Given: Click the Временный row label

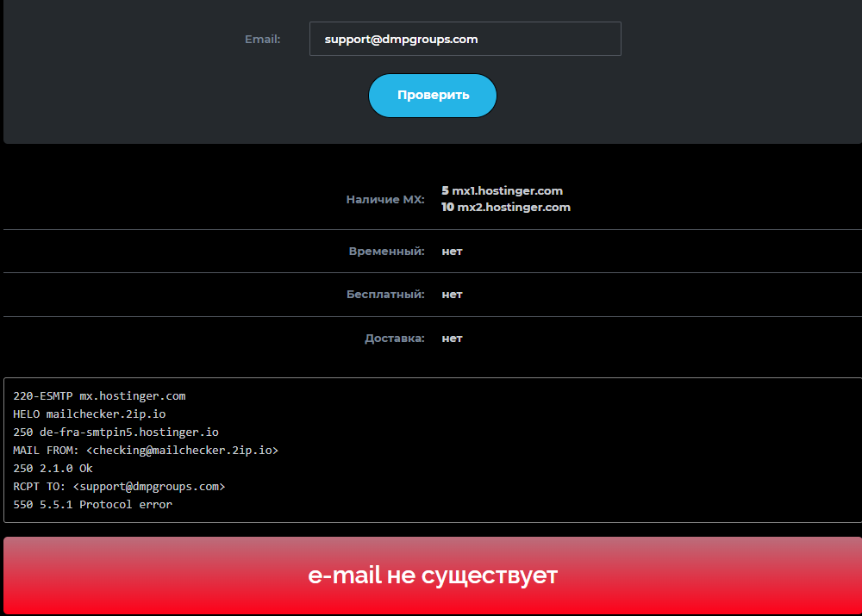Looking at the screenshot, I should [x=386, y=251].
